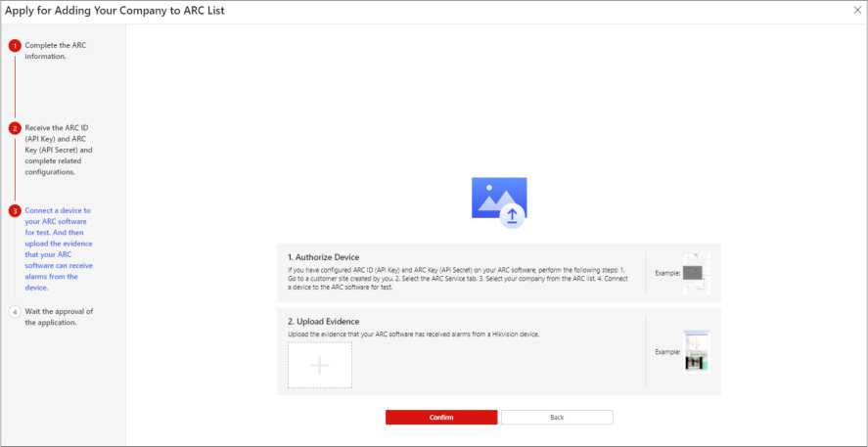The image size is (868, 447).
Task: Click the step 1 red circle indicator
Action: [15, 46]
